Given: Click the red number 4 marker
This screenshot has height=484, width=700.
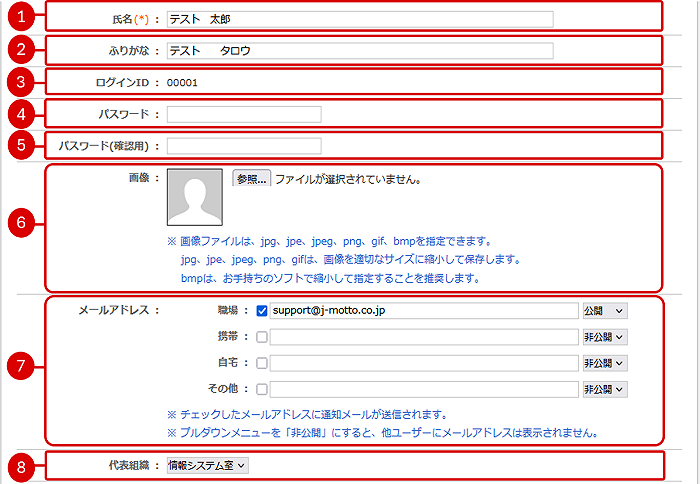Looking at the screenshot, I should (x=21, y=113).
